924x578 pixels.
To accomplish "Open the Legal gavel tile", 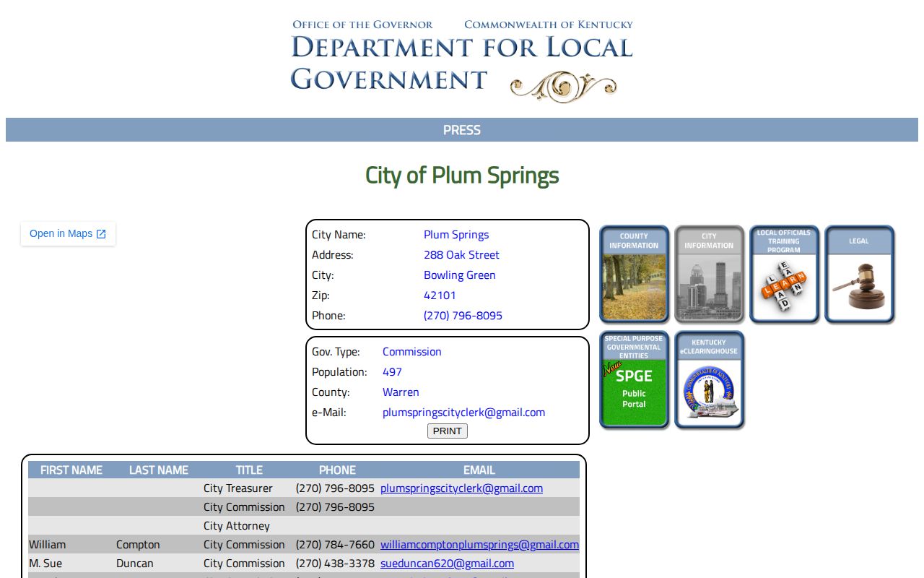I will [x=859, y=274].
